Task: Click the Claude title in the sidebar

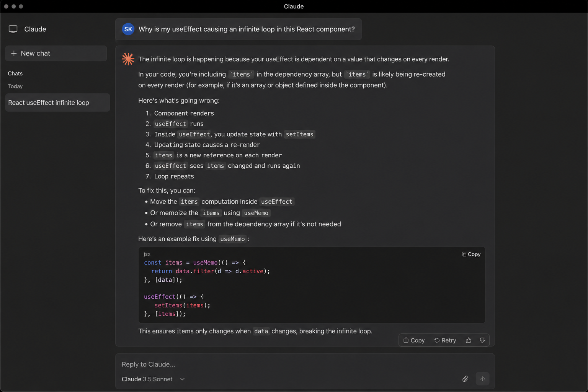Action: 35,29
